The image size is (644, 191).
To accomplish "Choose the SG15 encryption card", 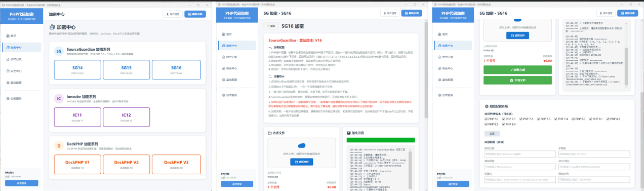I will click(x=126, y=70).
